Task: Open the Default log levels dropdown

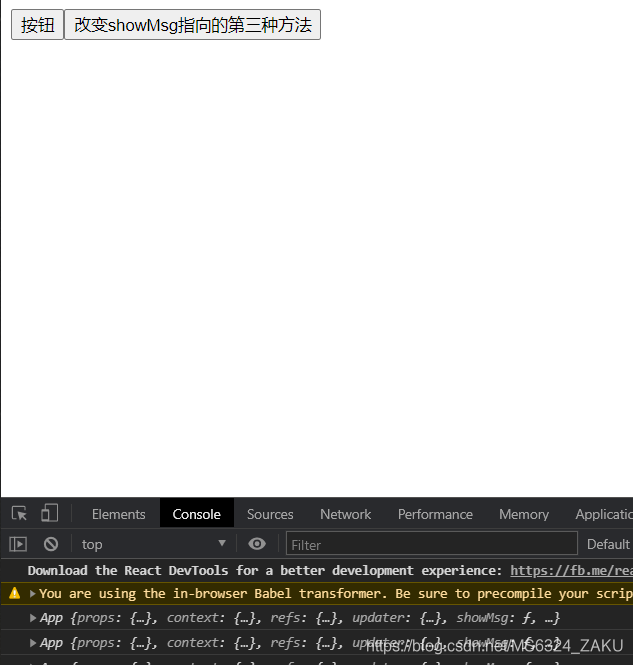Action: (x=609, y=544)
